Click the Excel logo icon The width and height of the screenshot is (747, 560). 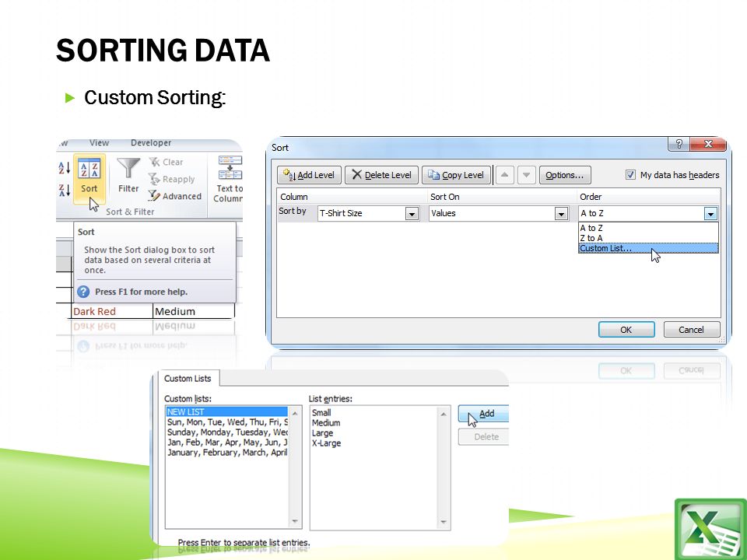pyautogui.click(x=710, y=530)
